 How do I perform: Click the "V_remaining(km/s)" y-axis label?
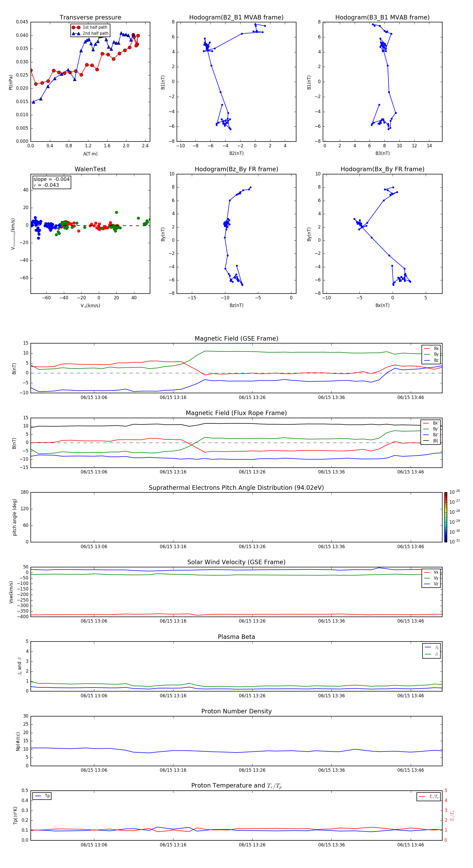tap(13, 234)
